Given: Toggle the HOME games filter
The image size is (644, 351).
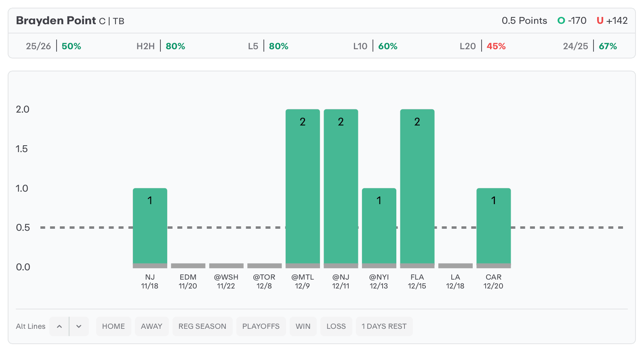Looking at the screenshot, I should 114,326.
